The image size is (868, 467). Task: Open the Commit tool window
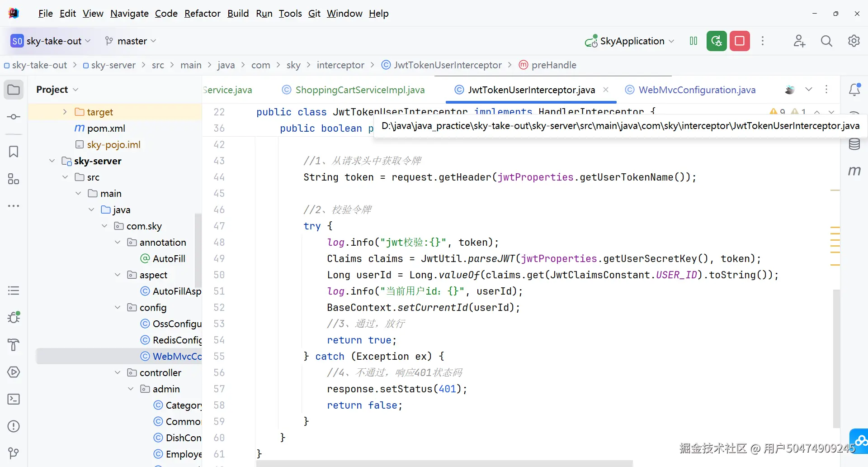14,117
